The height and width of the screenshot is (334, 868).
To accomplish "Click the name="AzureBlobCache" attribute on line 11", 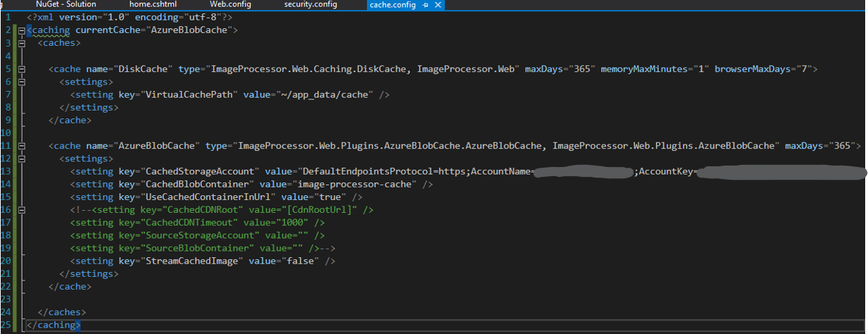I will pyautogui.click(x=143, y=146).
